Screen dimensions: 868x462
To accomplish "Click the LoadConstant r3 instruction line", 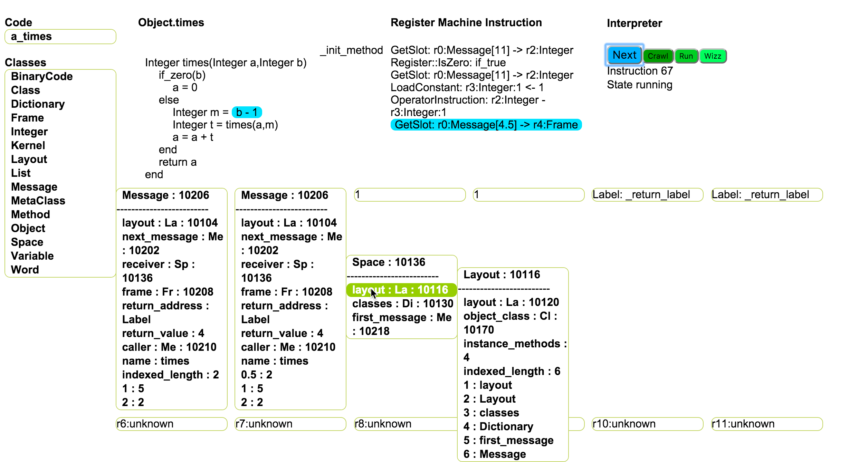I will tap(467, 87).
